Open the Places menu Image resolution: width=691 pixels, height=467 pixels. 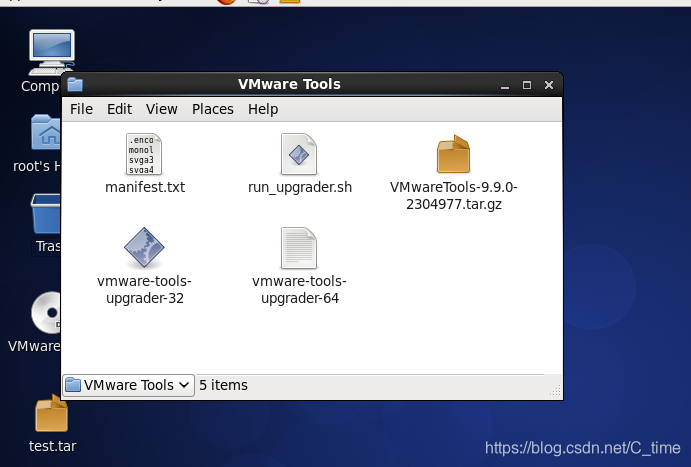click(212, 109)
